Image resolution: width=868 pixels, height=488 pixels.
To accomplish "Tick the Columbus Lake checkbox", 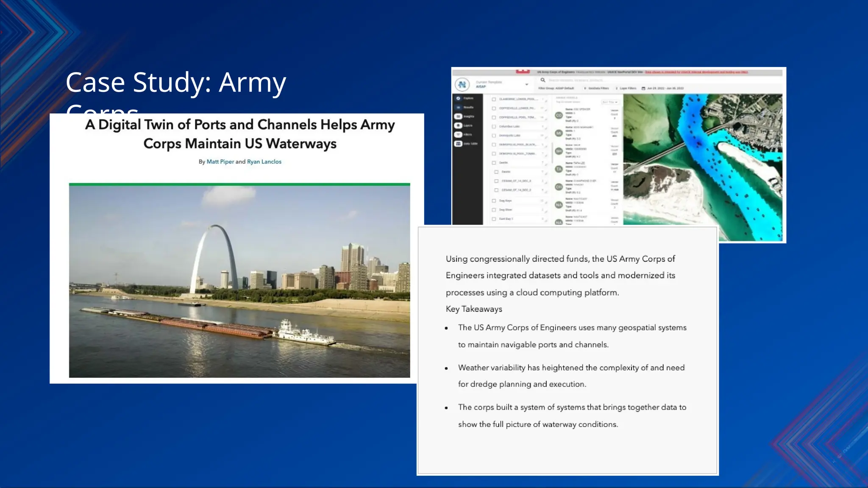I will pyautogui.click(x=494, y=126).
